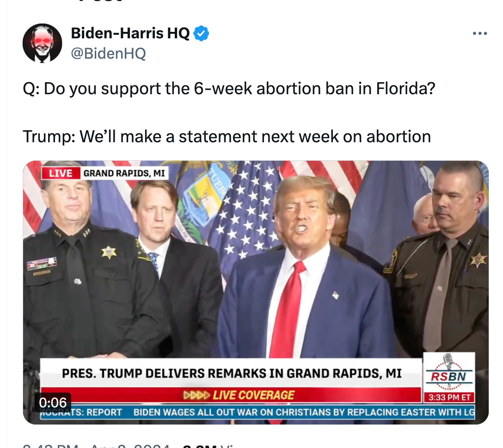Open the @BidenHQ handle link

point(109,53)
